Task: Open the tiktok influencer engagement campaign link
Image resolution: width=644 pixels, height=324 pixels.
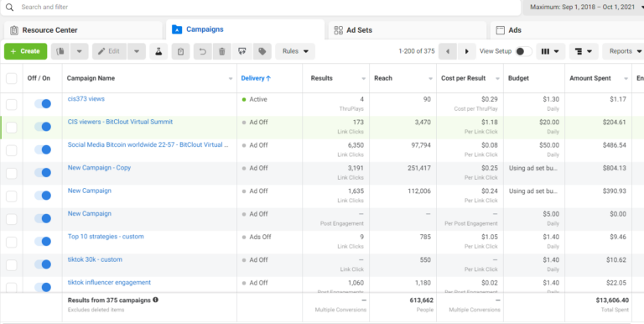Action: tap(109, 283)
